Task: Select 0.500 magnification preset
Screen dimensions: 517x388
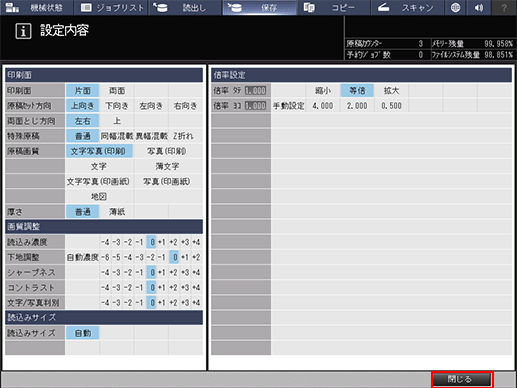Action: click(391, 106)
